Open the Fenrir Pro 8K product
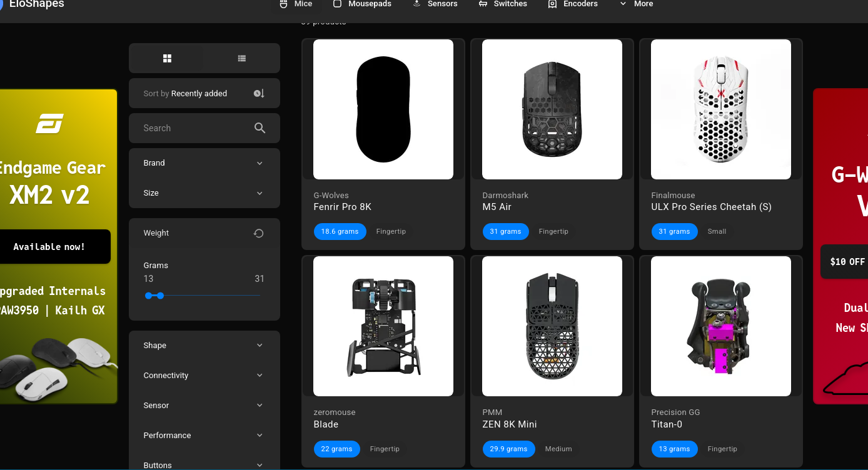 pos(343,207)
